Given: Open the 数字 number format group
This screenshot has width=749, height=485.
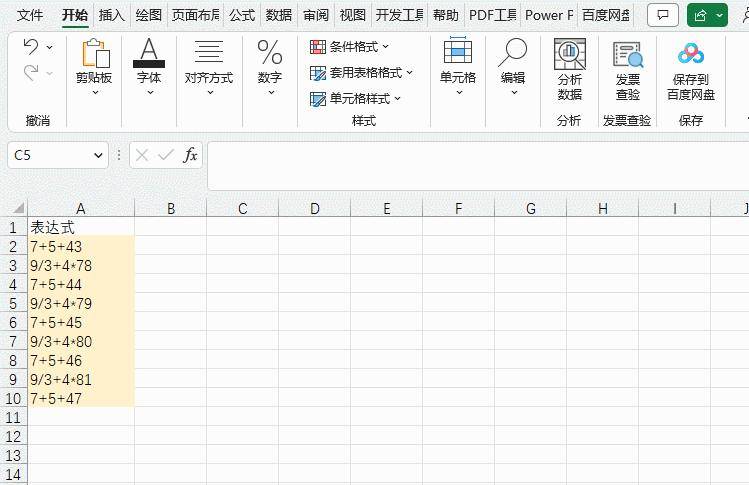Looking at the screenshot, I should tap(270, 67).
